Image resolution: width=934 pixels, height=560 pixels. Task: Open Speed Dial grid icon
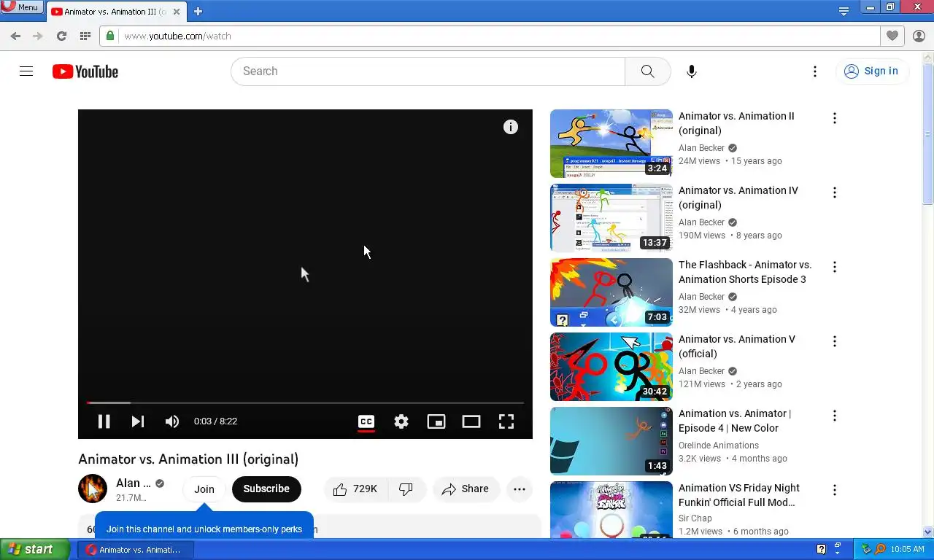coord(85,36)
